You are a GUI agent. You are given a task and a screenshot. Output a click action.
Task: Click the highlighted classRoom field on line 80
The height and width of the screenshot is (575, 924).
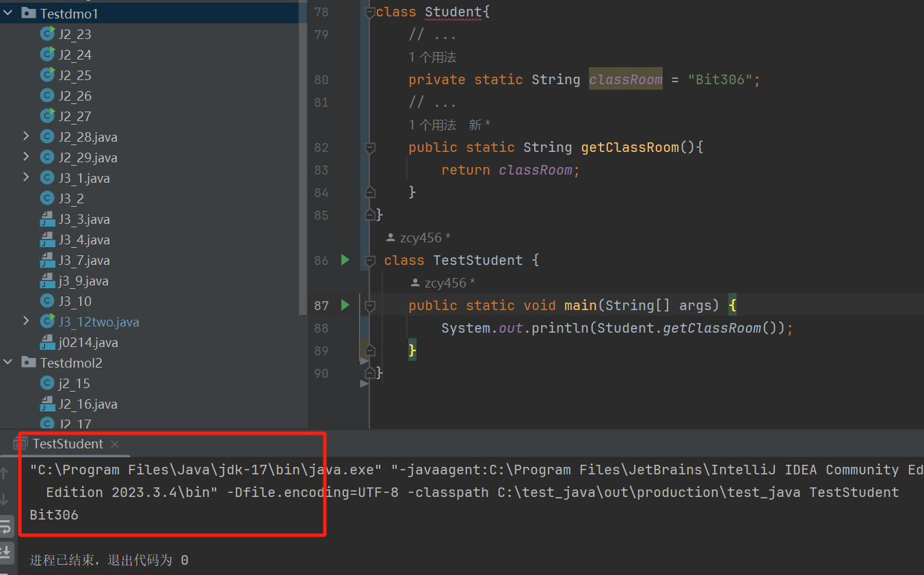click(x=626, y=80)
